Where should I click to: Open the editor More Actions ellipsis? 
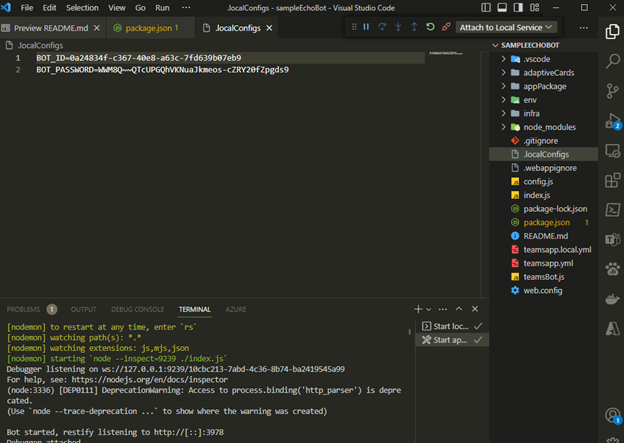(x=583, y=27)
